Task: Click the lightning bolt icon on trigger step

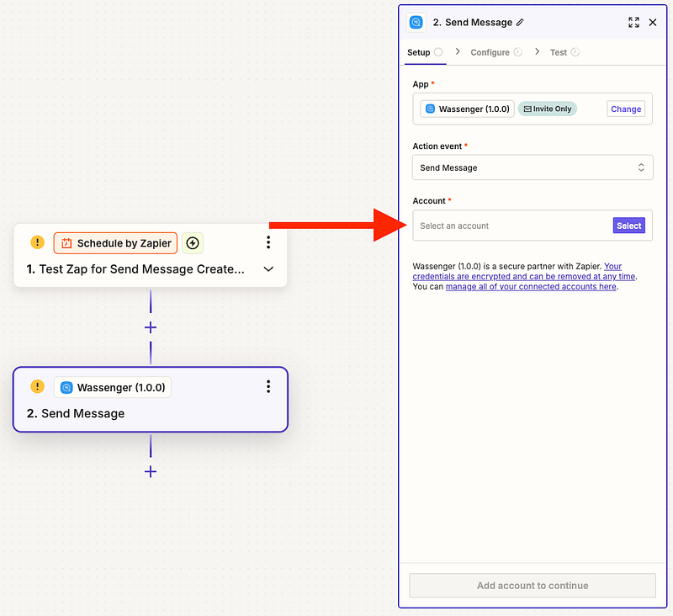Action: pyautogui.click(x=193, y=243)
